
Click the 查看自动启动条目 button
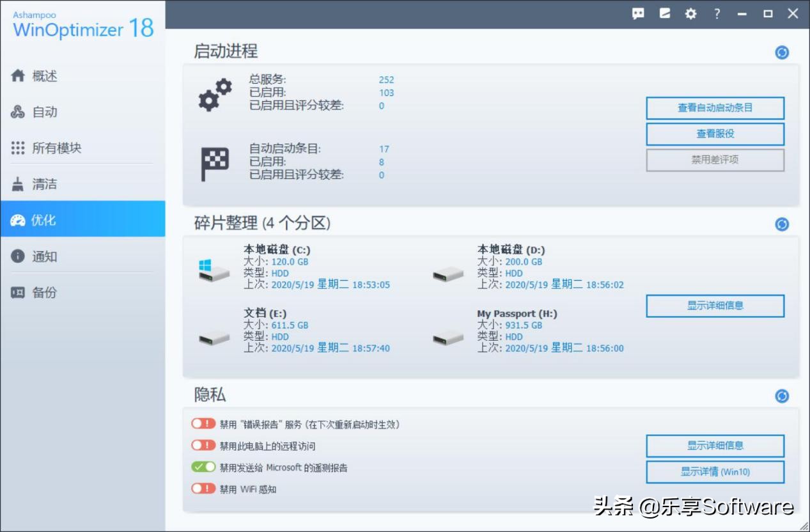click(715, 108)
